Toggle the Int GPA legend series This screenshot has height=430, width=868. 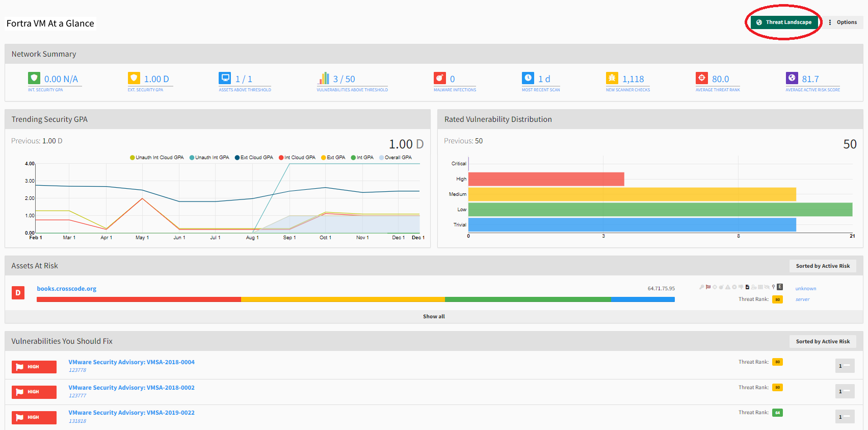coord(362,158)
